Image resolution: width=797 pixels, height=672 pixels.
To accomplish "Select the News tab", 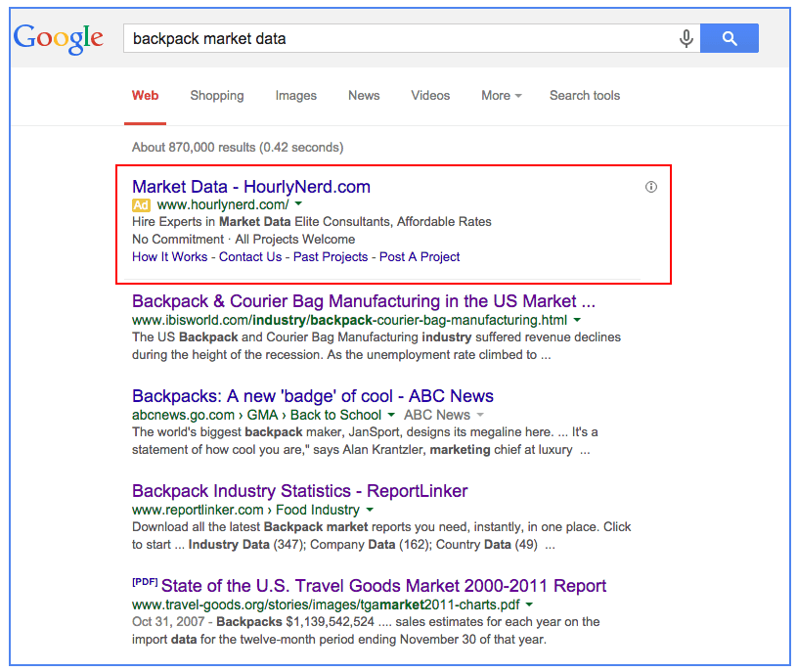I will coord(364,96).
